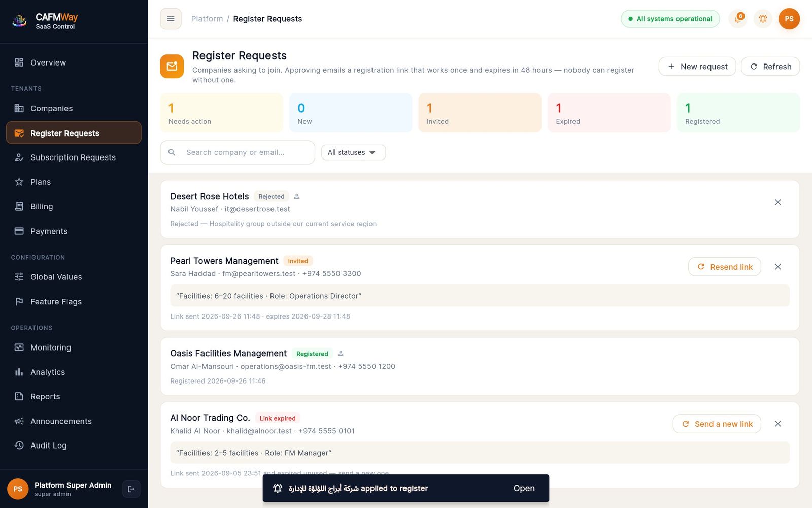Viewport: 812px width, 508px height.
Task: Open PS user avatar in header
Action: click(789, 19)
